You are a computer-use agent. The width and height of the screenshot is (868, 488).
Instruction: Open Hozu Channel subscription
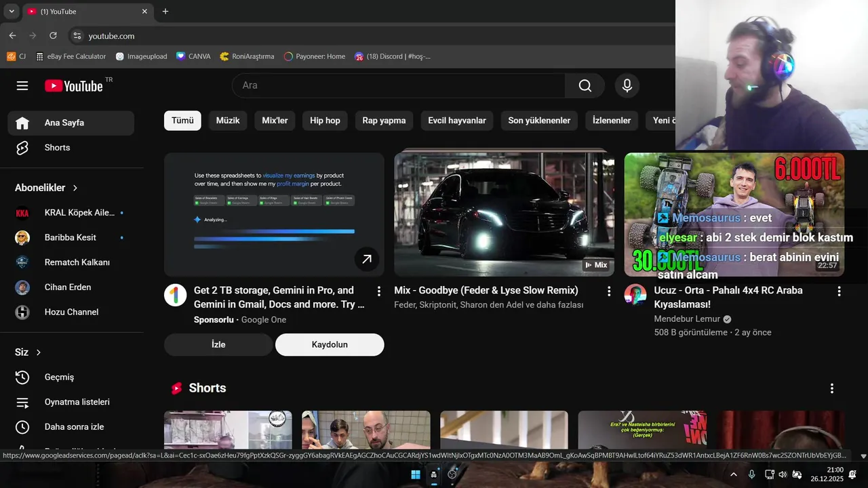point(71,312)
